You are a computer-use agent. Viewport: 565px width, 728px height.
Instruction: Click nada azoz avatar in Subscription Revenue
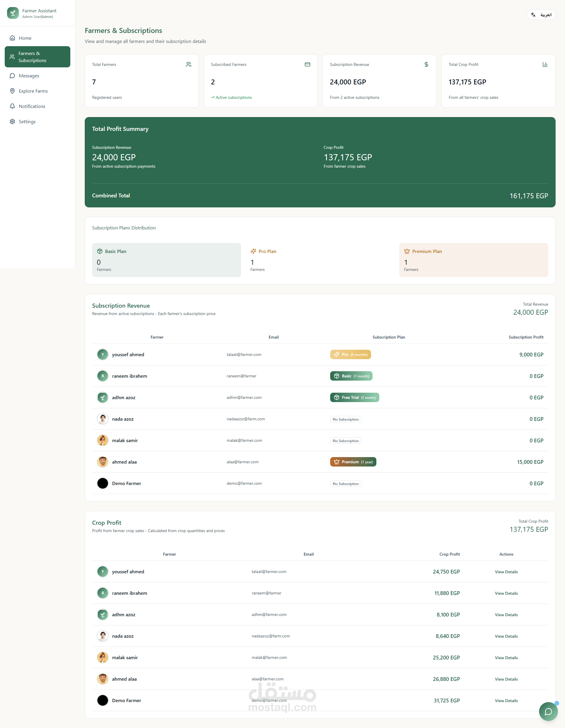pyautogui.click(x=102, y=419)
